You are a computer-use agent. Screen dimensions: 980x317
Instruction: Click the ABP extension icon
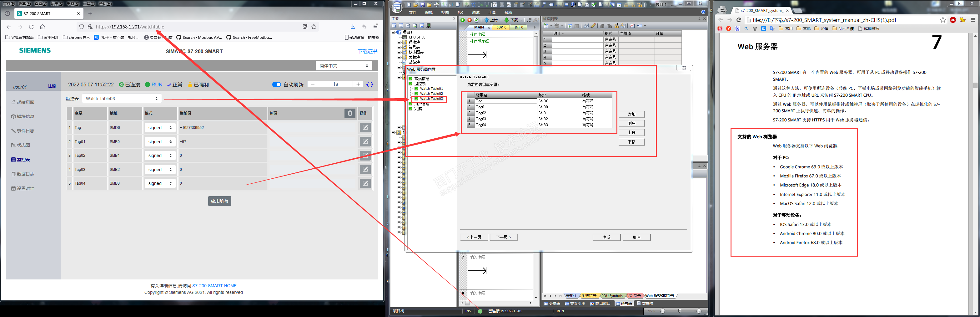pyautogui.click(x=953, y=20)
